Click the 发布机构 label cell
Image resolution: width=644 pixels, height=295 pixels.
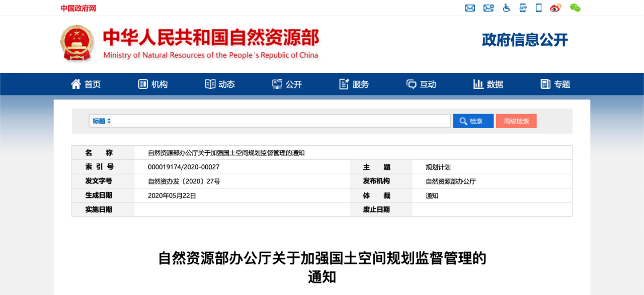pos(381,181)
